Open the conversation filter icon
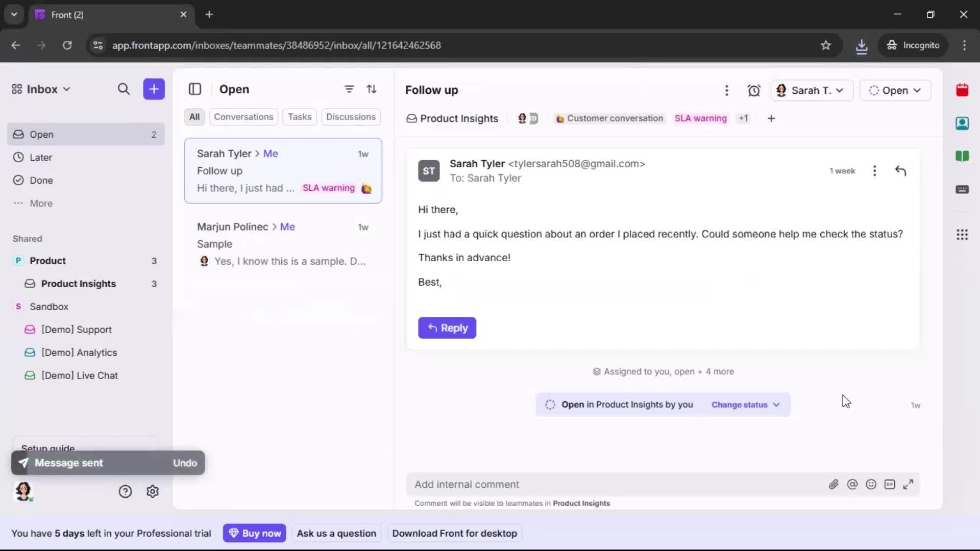This screenshot has height=551, width=980. [x=349, y=89]
